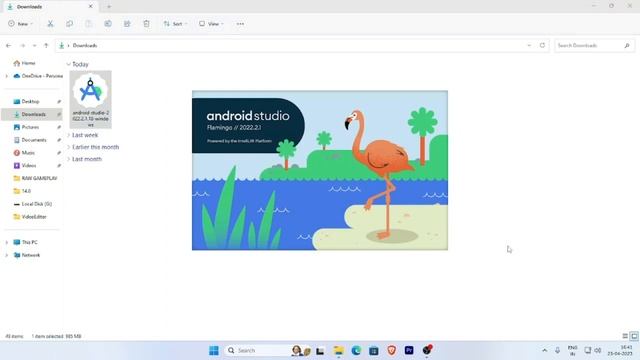The width and height of the screenshot is (640, 360).
Task: Expand the address bar history dropdown
Action: coord(529,45)
